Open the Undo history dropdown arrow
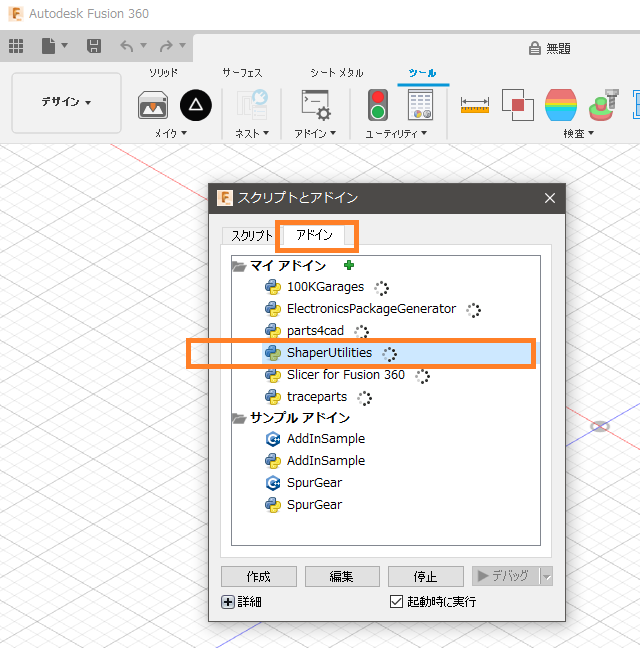 [143, 45]
